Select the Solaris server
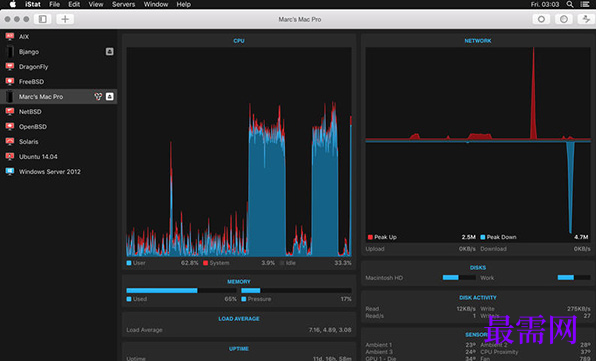 59,142
